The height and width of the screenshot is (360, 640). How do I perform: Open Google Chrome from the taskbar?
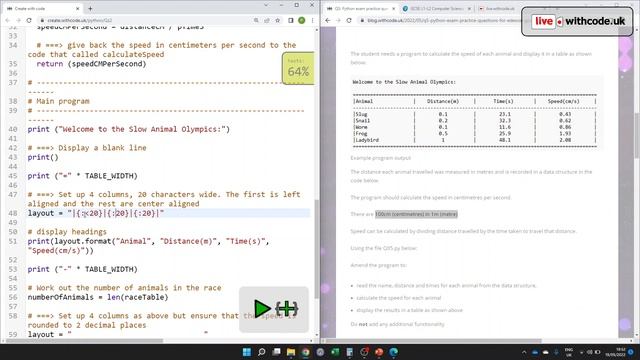click(x=305, y=352)
